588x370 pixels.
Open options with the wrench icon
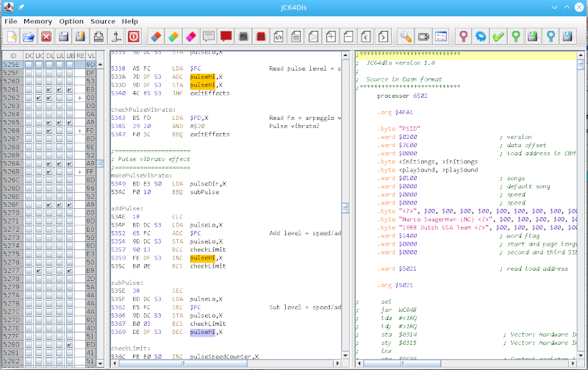(x=406, y=36)
